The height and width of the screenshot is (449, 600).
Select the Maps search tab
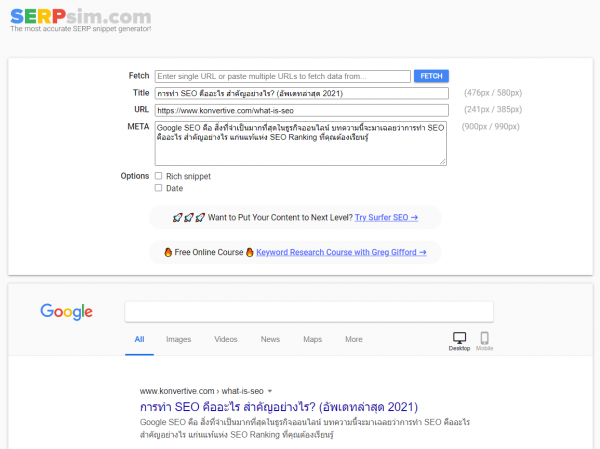point(313,339)
